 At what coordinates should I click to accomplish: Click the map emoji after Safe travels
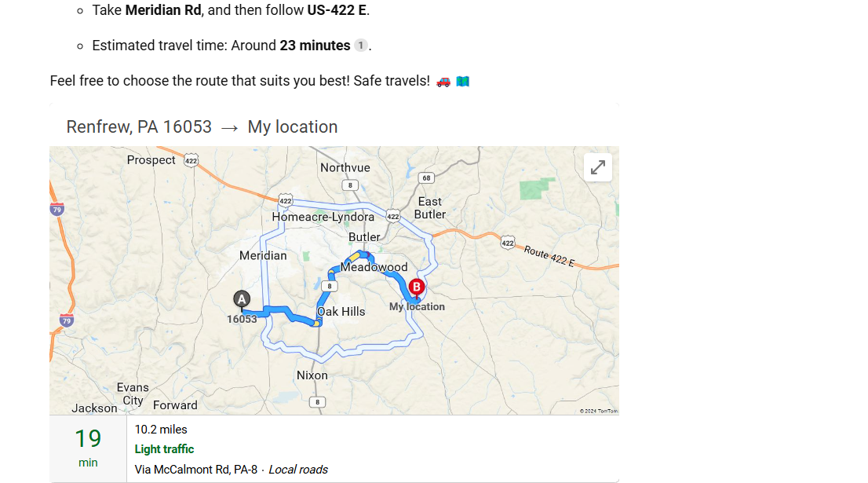click(462, 81)
